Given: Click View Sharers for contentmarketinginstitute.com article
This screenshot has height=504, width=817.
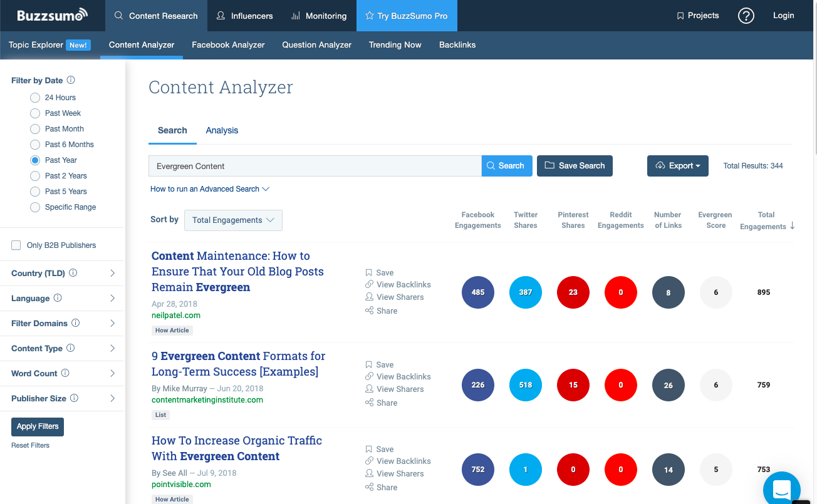Looking at the screenshot, I should click(x=395, y=389).
